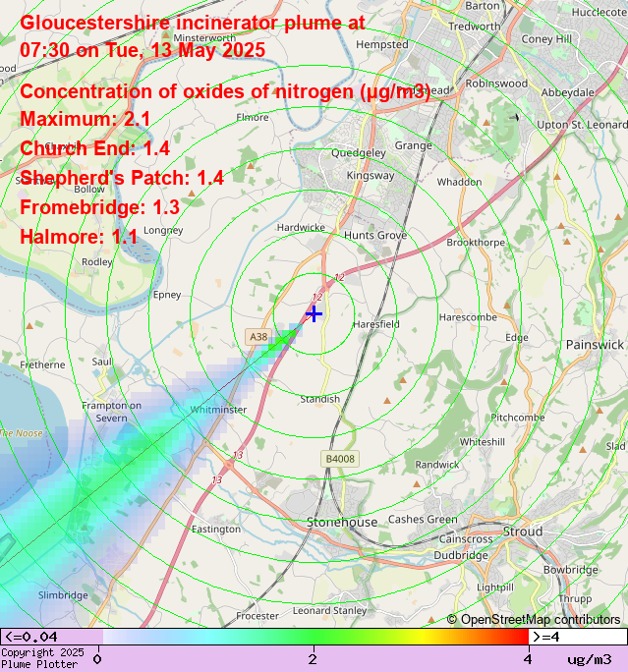
Task: Click the 'Thrupp' place label
Action: 575,599
